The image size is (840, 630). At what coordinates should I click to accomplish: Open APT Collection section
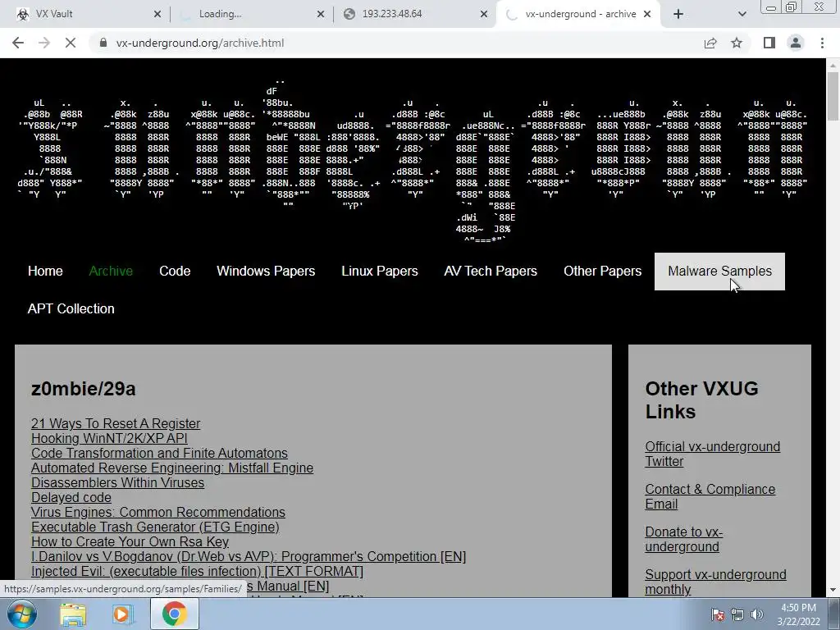pyautogui.click(x=71, y=309)
